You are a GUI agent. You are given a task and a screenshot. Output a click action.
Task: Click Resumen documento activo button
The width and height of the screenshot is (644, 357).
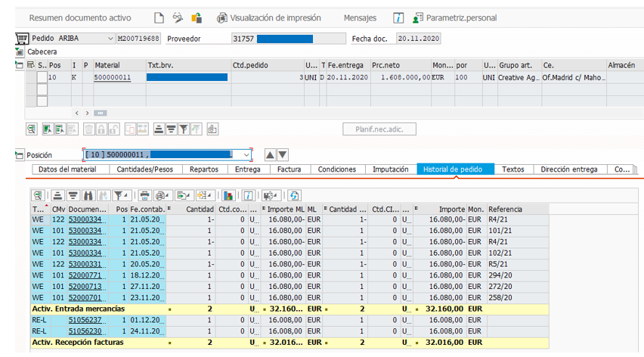[80, 17]
